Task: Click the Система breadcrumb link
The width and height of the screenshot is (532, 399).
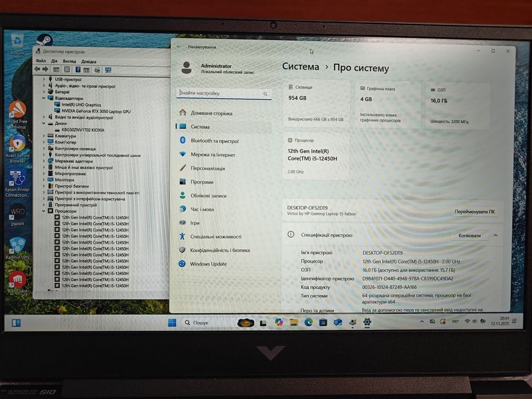Action: point(300,67)
